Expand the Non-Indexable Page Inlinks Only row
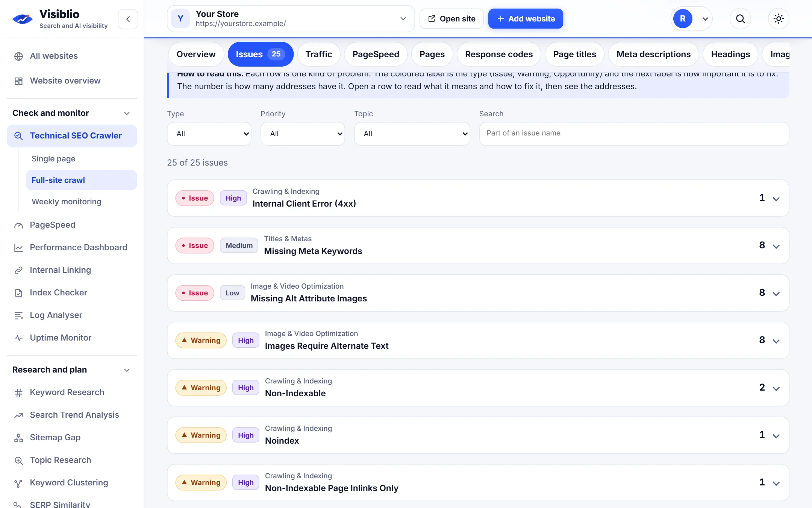 pyautogui.click(x=478, y=482)
